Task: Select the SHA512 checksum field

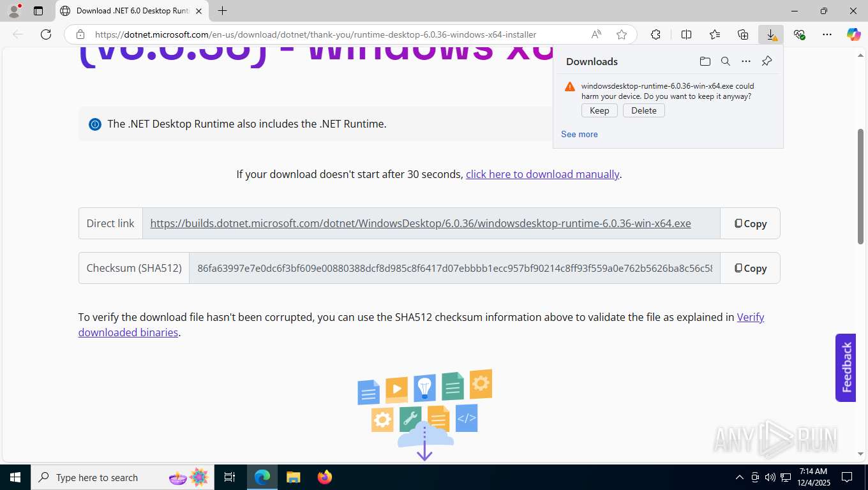Action: [454, 268]
